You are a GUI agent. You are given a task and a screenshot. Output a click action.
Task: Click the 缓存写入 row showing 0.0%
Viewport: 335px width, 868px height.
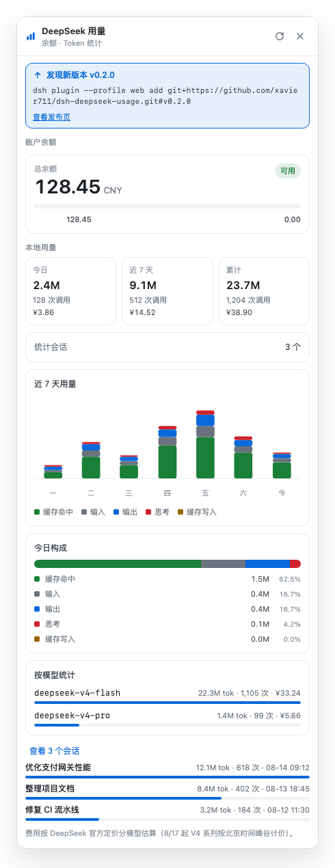[167, 639]
